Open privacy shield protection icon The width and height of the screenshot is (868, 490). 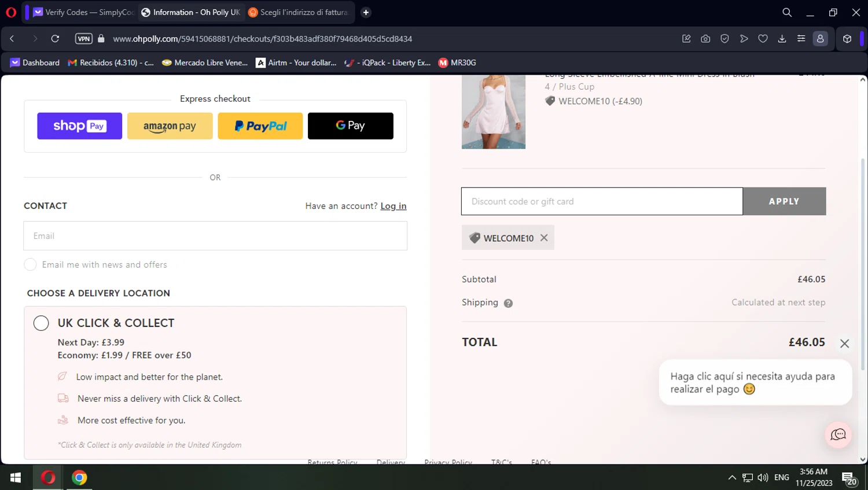click(724, 39)
